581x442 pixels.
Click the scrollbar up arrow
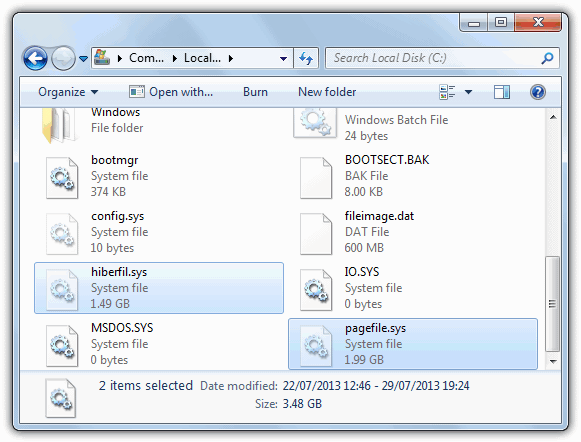pos(553,117)
